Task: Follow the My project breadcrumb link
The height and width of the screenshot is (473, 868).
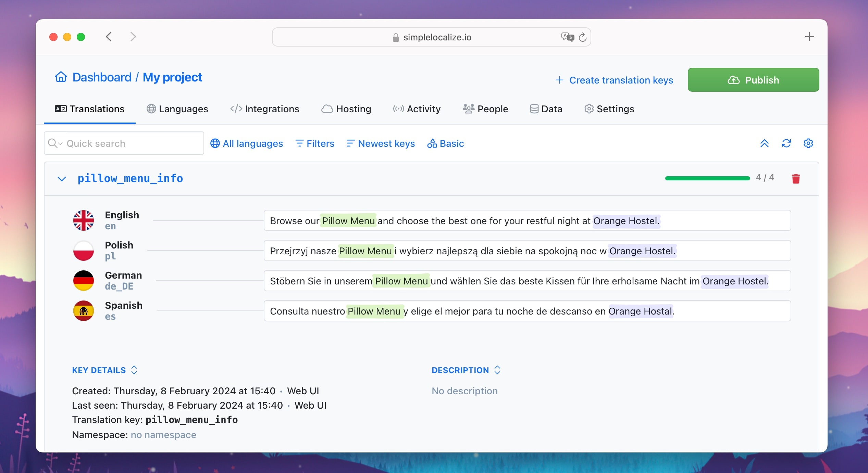Action: point(172,77)
